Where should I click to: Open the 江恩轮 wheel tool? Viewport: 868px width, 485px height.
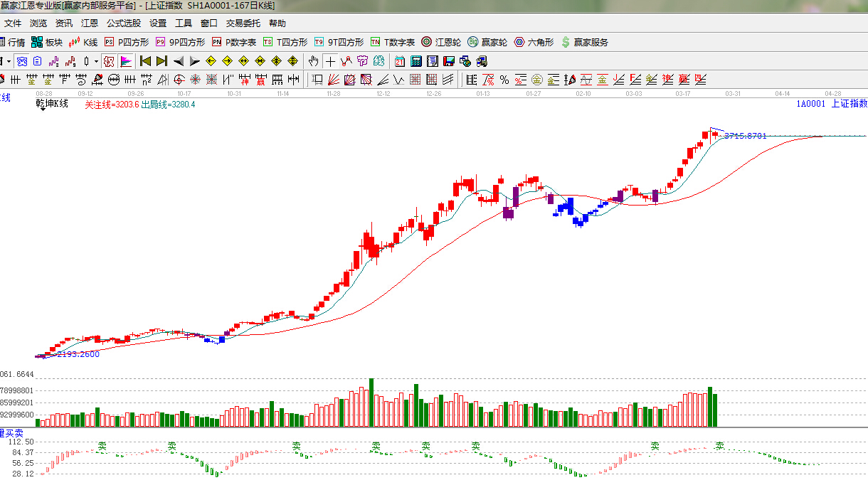pyautogui.click(x=441, y=42)
